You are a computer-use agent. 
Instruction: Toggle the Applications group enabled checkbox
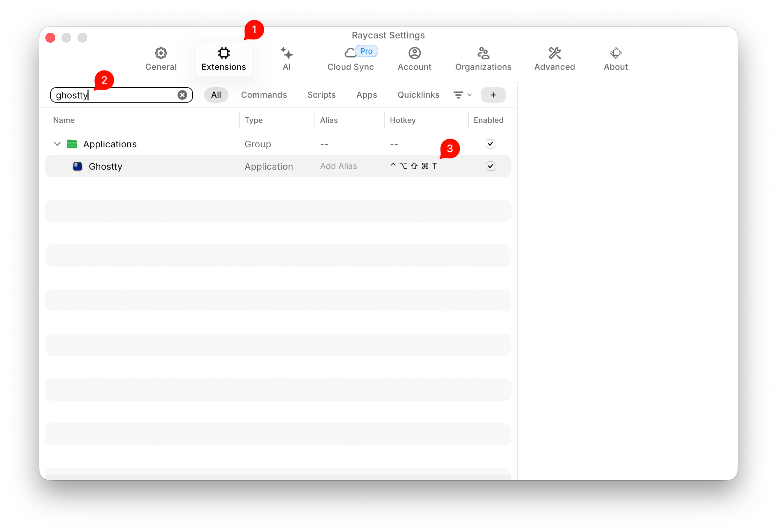(490, 144)
